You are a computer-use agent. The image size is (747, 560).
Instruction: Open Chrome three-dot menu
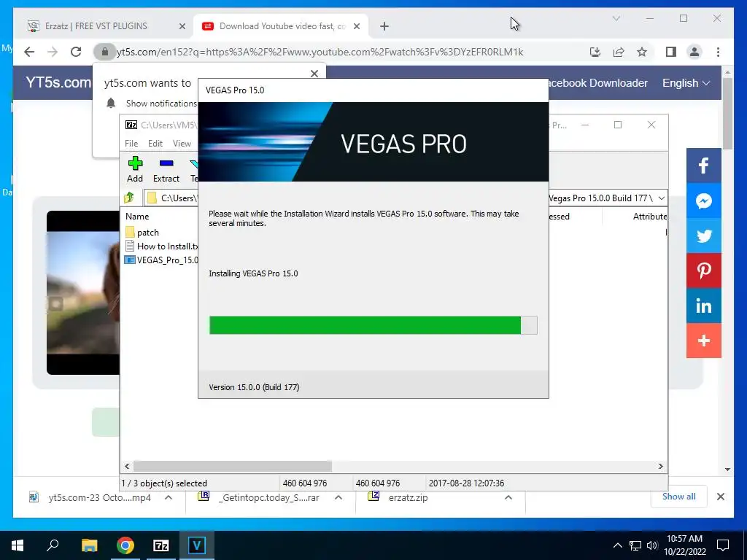click(718, 52)
